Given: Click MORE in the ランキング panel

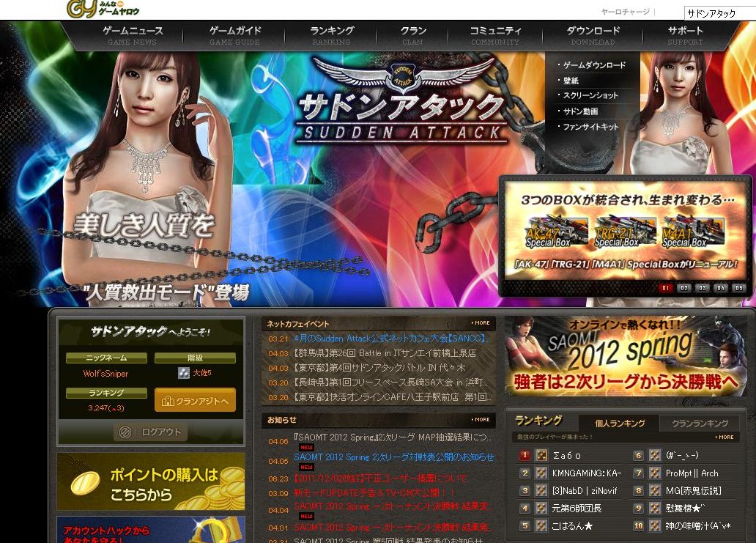Looking at the screenshot, I should coord(724,437).
